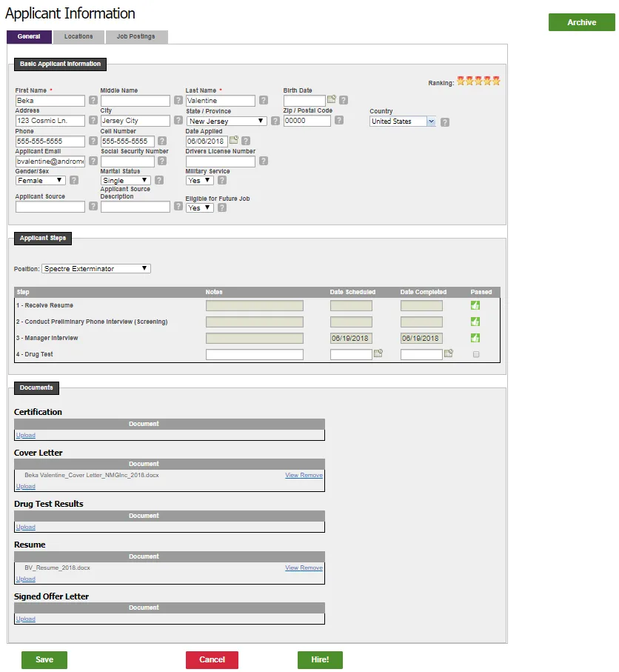Click the green Save button

[44, 660]
